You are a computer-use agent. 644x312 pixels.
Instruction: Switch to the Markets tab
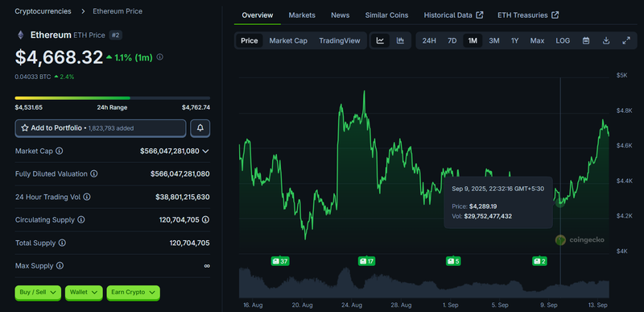click(x=302, y=15)
